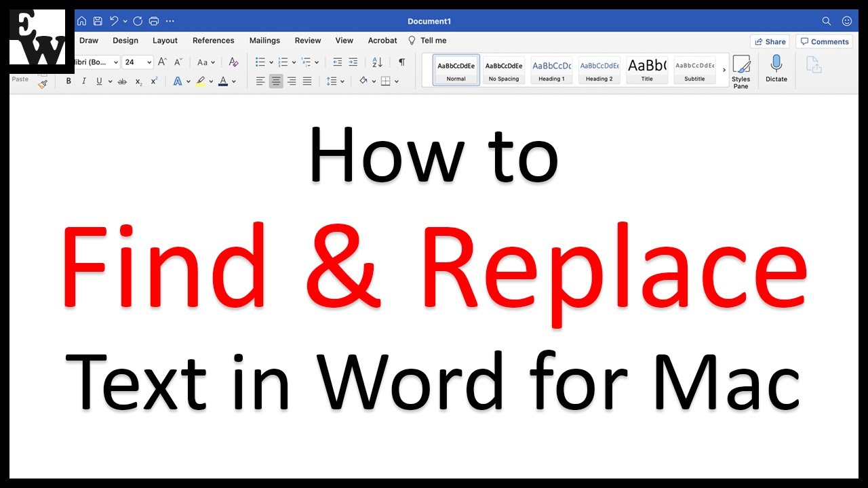Open the Review tab
868x488 pixels.
point(308,41)
